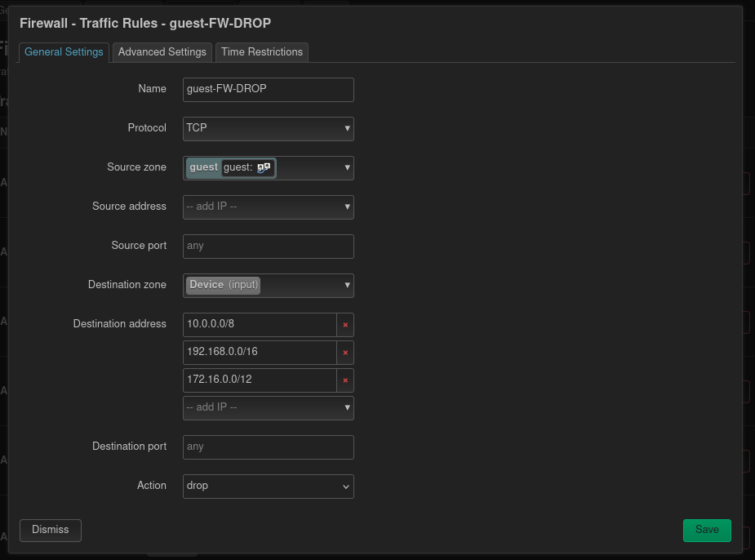Open the Time Restrictions tab
Image resolution: width=755 pixels, height=560 pixels.
tap(261, 51)
